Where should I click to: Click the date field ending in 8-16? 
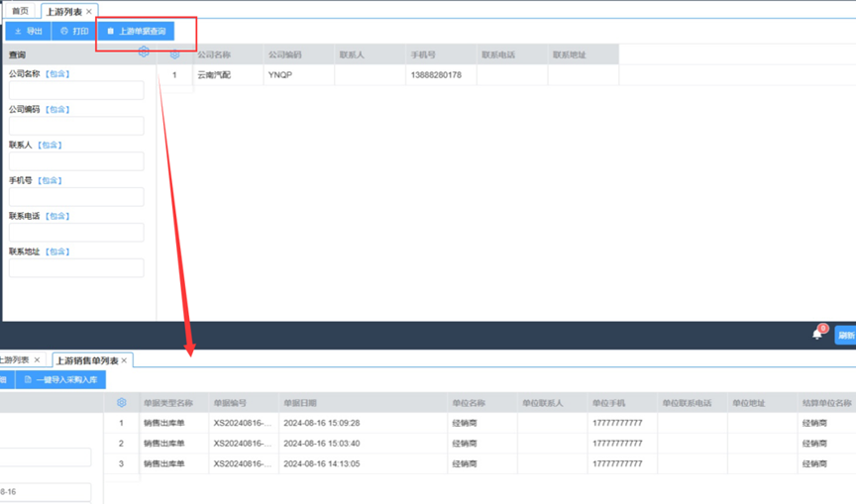[46, 491]
